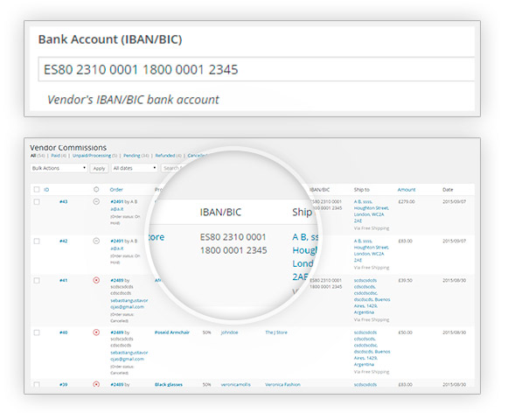This screenshot has height=420, width=508.
Task: Click the Vendor's IBAN/BIC bank account description
Action: click(x=133, y=100)
